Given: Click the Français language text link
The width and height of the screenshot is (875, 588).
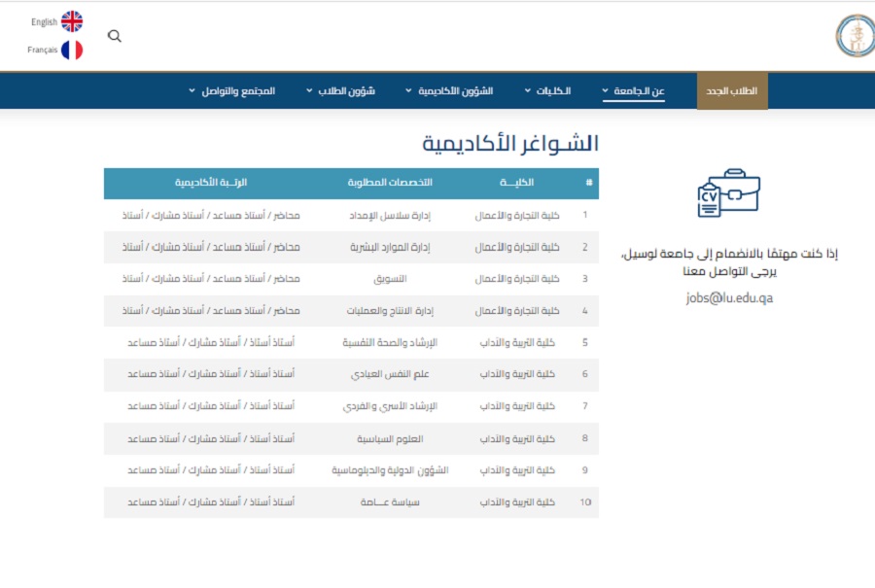Looking at the screenshot, I should click(x=43, y=50).
